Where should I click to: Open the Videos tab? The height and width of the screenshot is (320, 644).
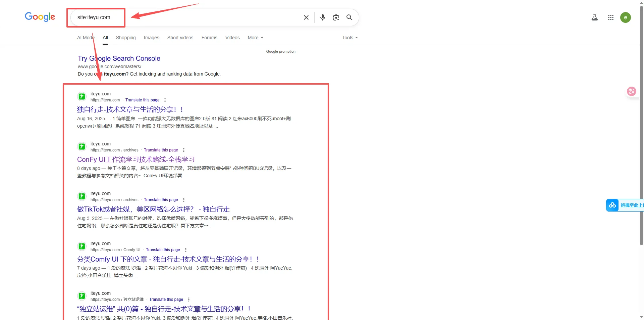(232, 38)
